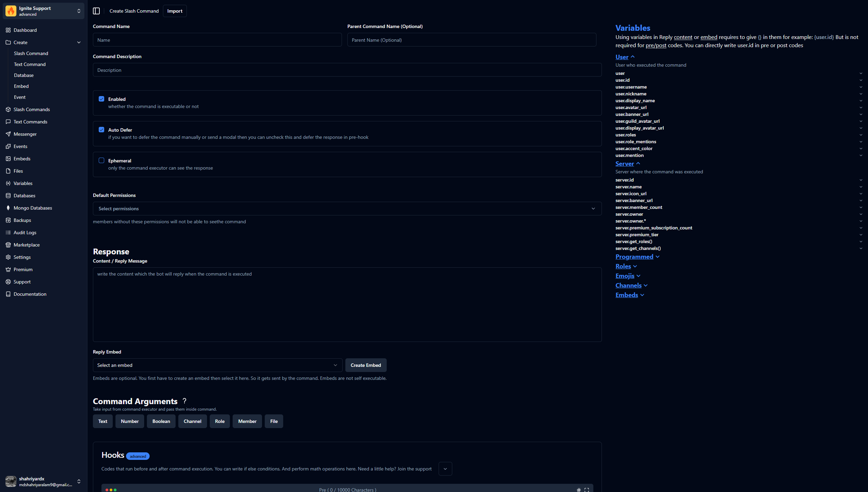Open the fullscreen view of the hooks editor
Screen dimensions: 868x492
point(587,490)
